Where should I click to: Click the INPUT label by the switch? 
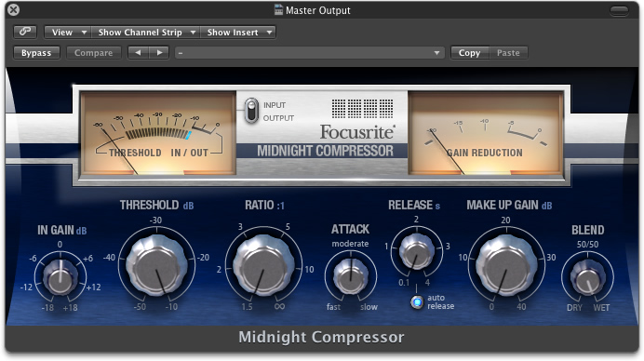tap(275, 105)
